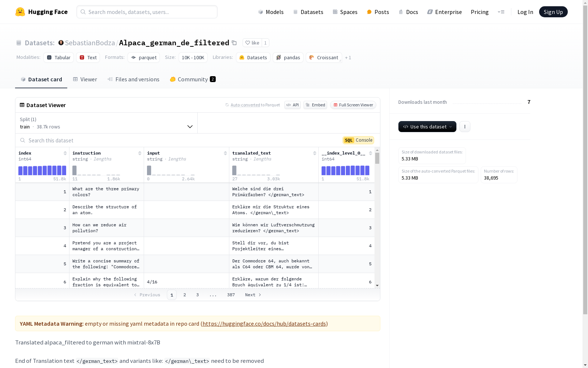Select the Text modality tag
Image resolution: width=588 pixels, height=368 pixels.
88,57
